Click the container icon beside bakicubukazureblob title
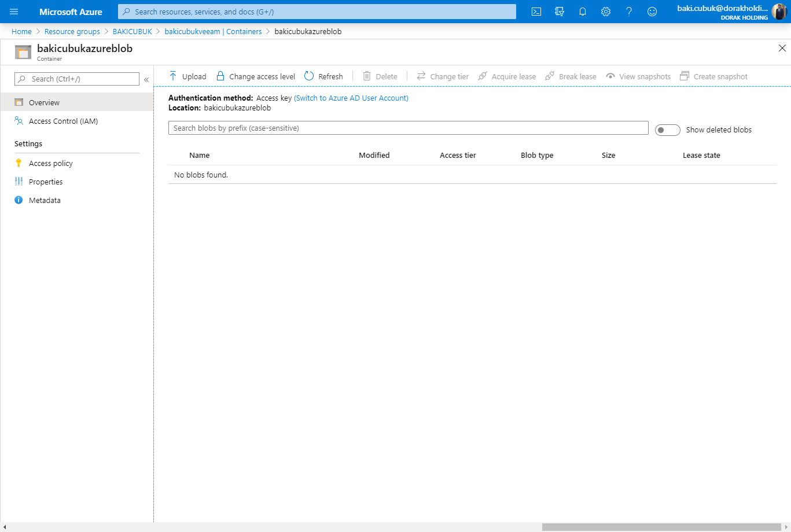Screen dimensions: 791x532 click(x=23, y=51)
